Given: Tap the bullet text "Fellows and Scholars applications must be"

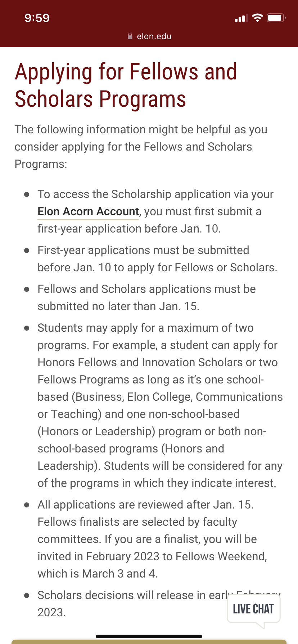Looking at the screenshot, I should pyautogui.click(x=146, y=289).
